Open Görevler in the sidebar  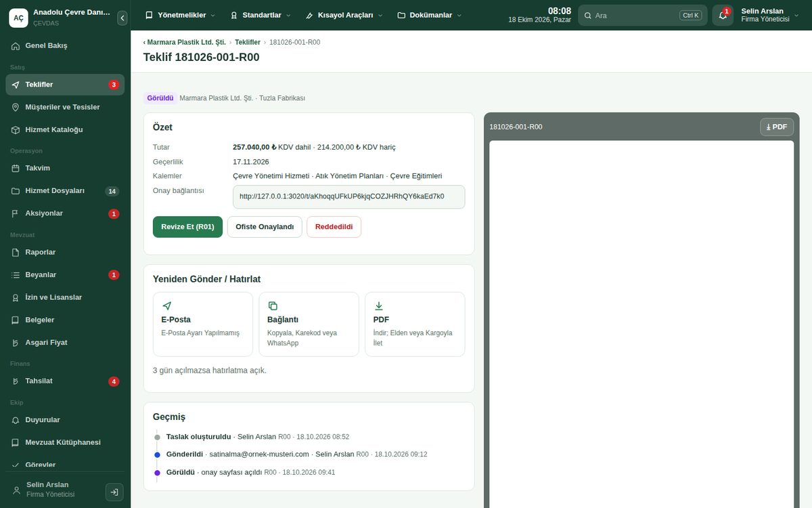coord(65,465)
